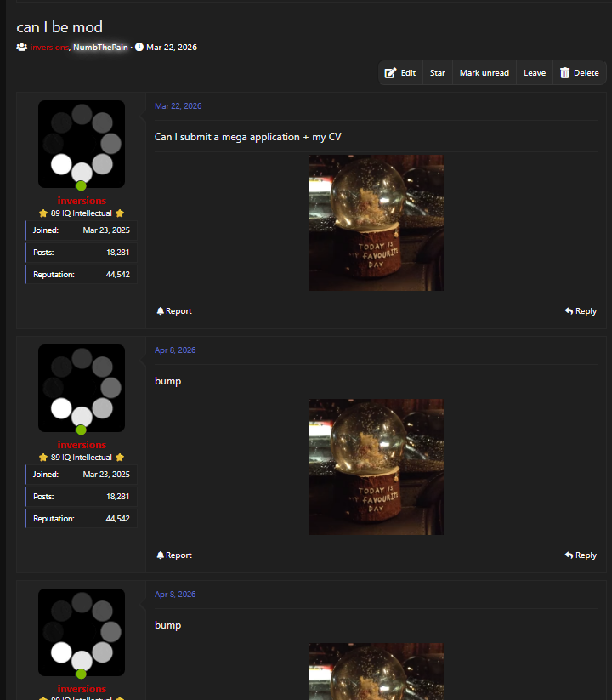Screen dimensions: 612x700
Task: Click inversions username in the third post
Action: click(x=82, y=689)
